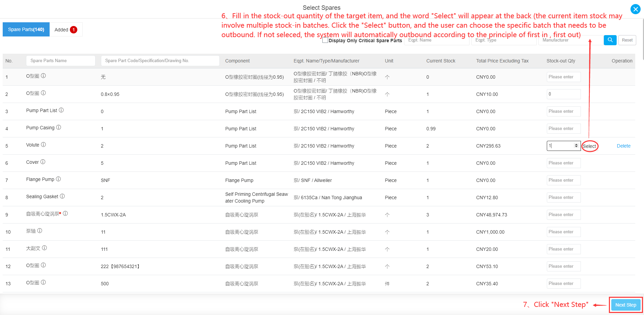Screen dimensions: 644x315
Task: Delete the Volute row entry
Action: point(623,146)
